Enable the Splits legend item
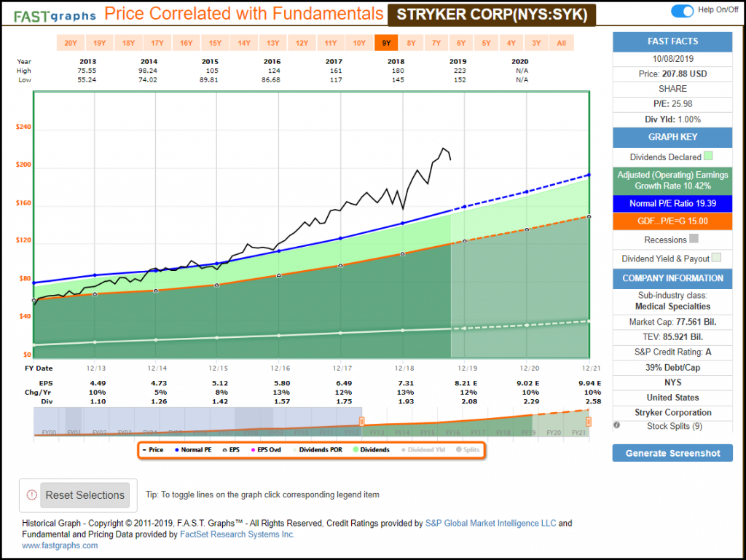The height and width of the screenshot is (560, 746). [468, 450]
